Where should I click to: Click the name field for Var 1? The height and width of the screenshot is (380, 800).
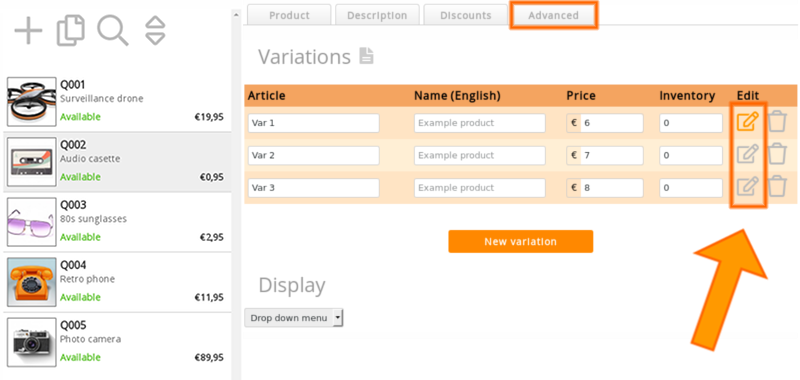pos(480,123)
